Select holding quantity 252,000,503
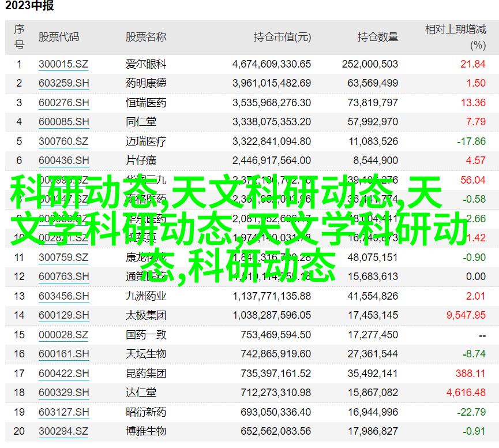 (x=370, y=64)
